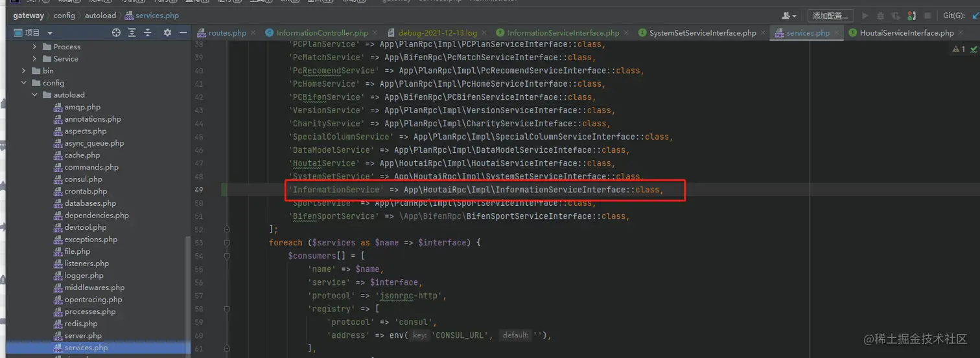This screenshot has width=980, height=358.
Task: Click the locate opened file target icon
Action: pos(116,32)
